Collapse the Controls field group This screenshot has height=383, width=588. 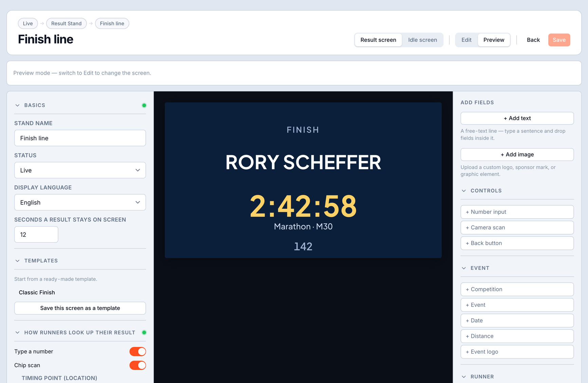point(464,191)
